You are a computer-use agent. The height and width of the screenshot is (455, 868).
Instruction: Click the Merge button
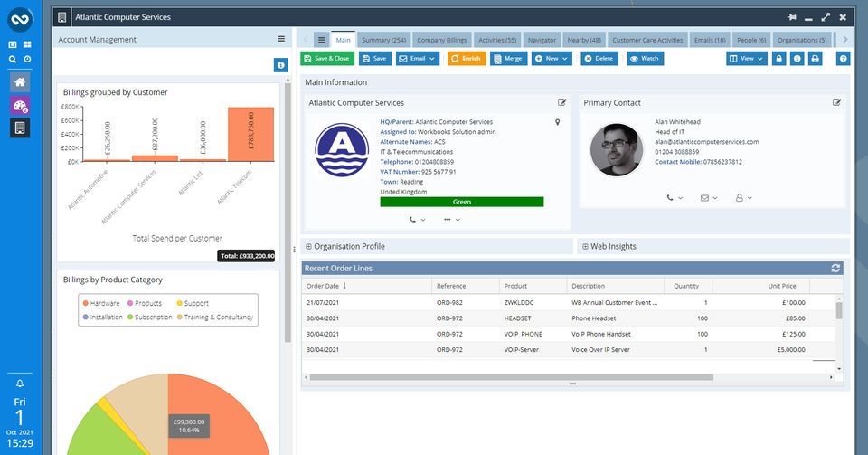point(508,58)
